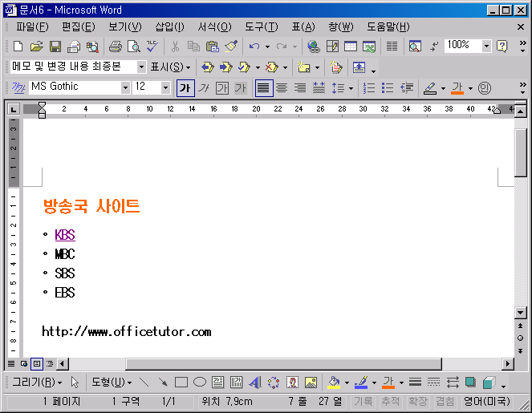This screenshot has height=413, width=532.
Task: Follow the KBS hyperlink
Action: click(65, 235)
